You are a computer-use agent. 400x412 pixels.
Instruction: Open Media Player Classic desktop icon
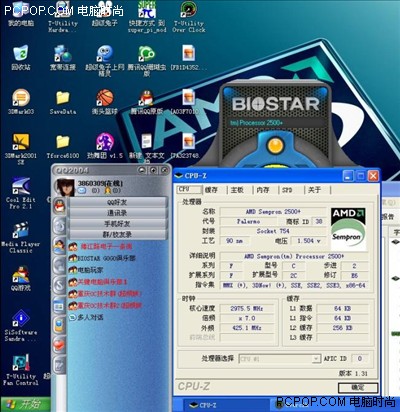(x=21, y=237)
